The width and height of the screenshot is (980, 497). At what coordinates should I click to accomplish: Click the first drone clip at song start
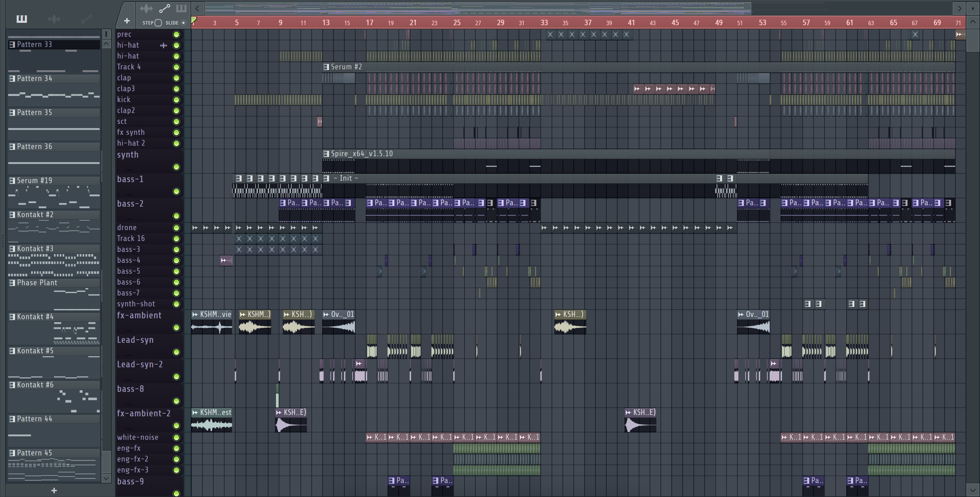coord(196,228)
